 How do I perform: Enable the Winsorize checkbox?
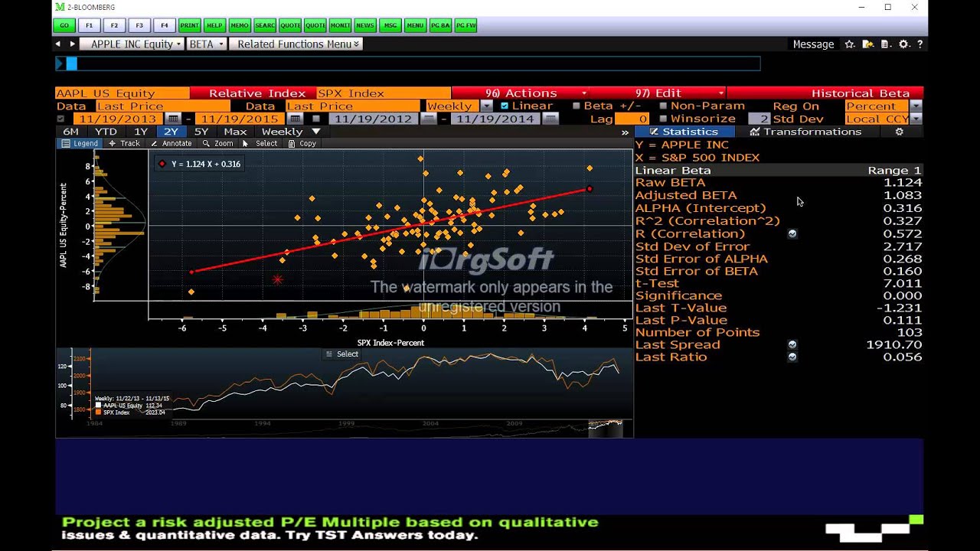tap(663, 119)
